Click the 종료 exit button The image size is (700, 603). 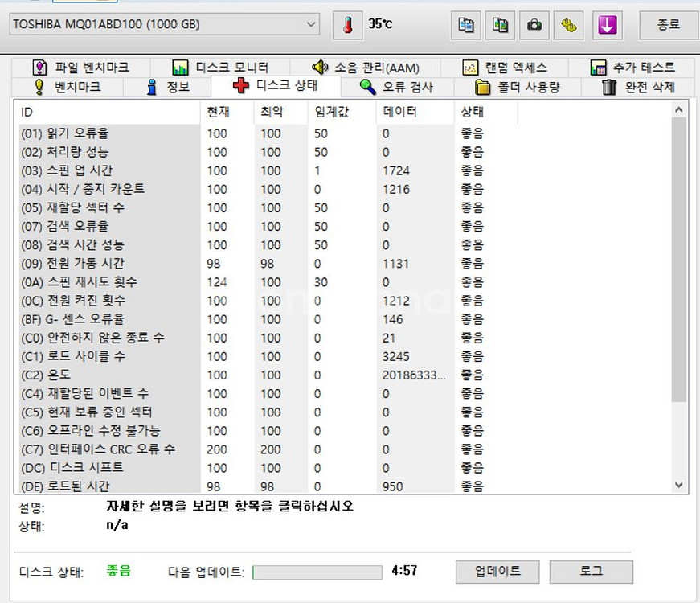pyautogui.click(x=668, y=25)
